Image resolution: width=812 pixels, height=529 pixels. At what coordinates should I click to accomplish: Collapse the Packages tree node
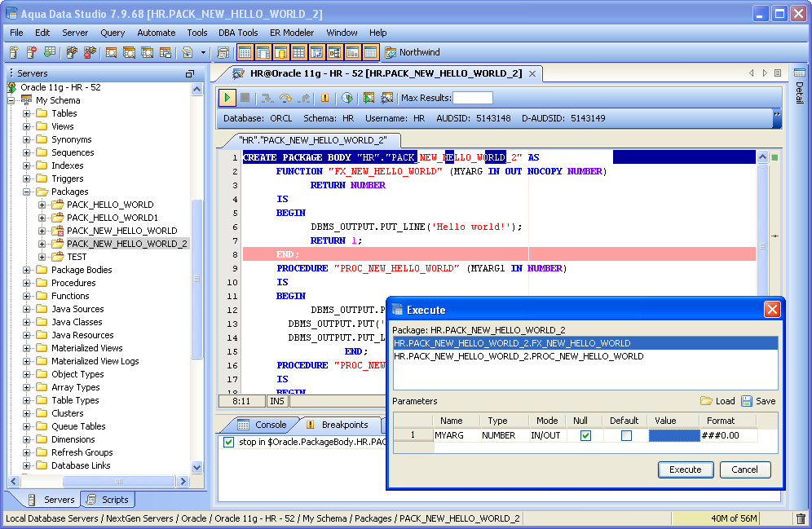point(27,192)
